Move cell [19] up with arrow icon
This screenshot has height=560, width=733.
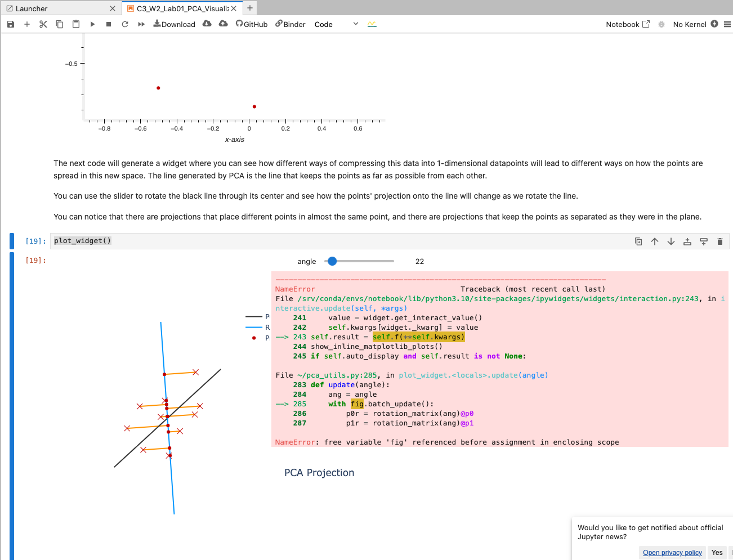655,241
